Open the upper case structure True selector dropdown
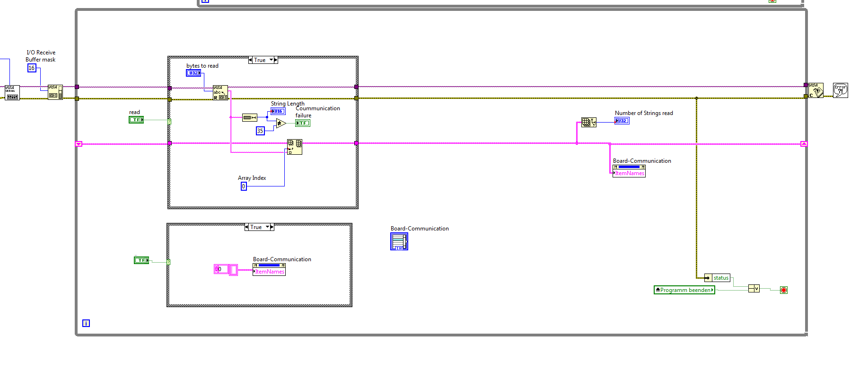 pyautogui.click(x=272, y=60)
